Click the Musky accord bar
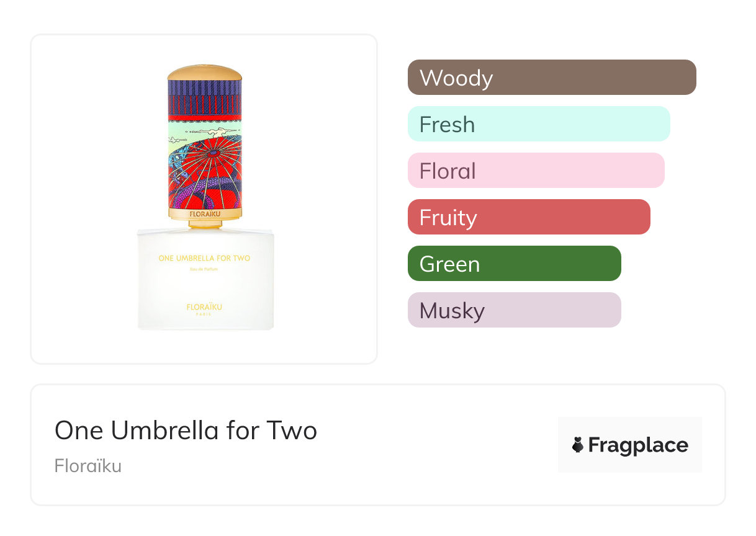The width and height of the screenshot is (756, 536). (514, 310)
